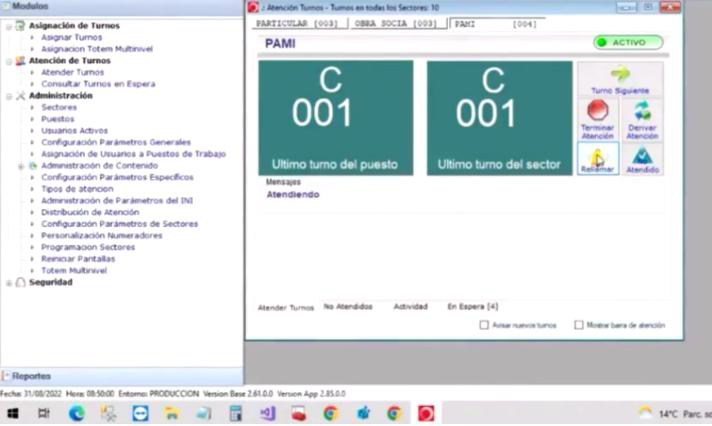
Task: Check the Mostrar barra de atención box
Action: 578,325
